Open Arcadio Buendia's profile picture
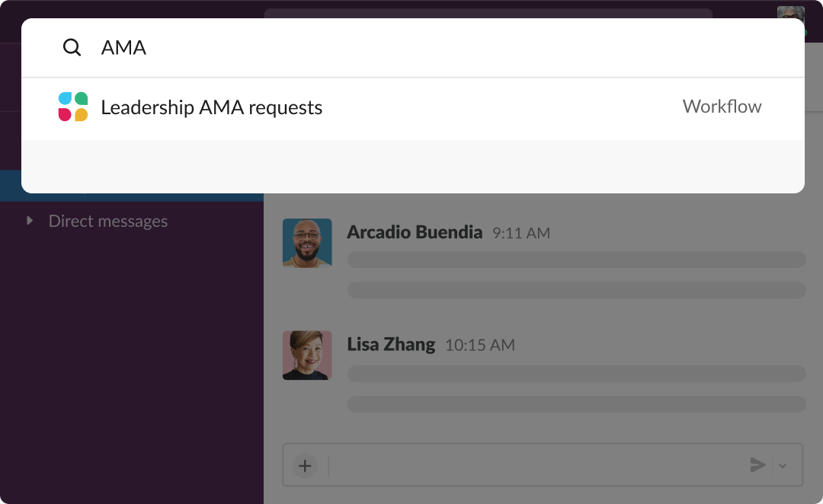The image size is (823, 504). [x=307, y=243]
